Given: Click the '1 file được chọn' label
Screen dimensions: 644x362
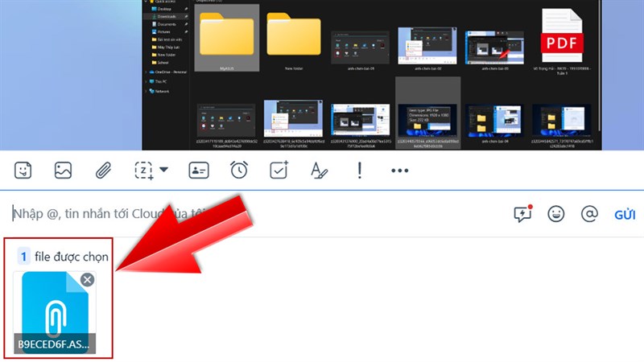Looking at the screenshot, I should tap(64, 257).
